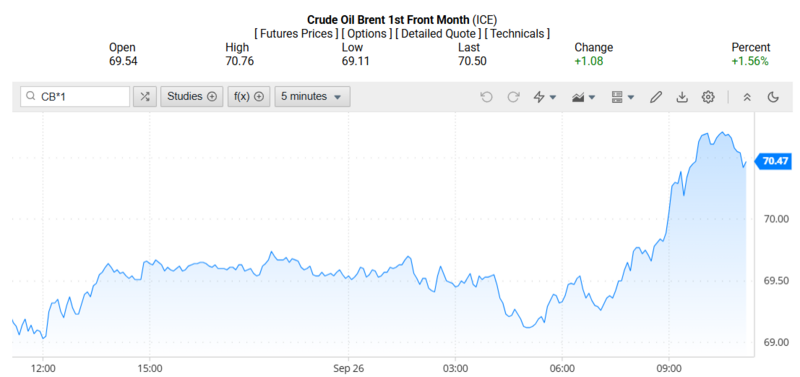Click the CB*1 symbol search field
Viewport: 800px width, 377px height.
[x=75, y=96]
